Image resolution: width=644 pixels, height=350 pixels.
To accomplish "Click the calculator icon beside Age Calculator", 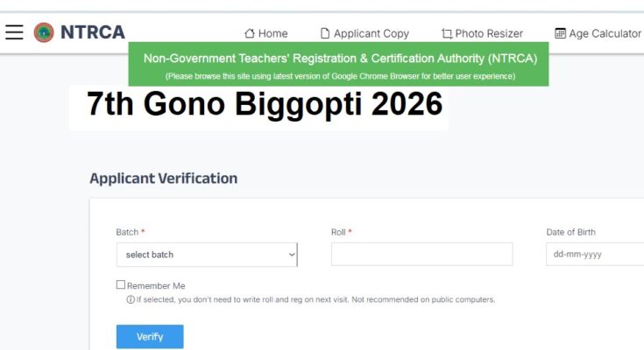I will click(561, 33).
